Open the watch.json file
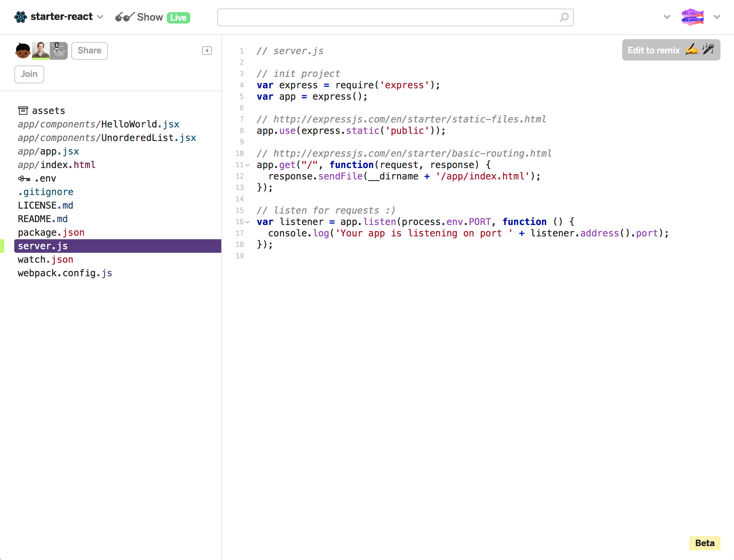This screenshot has width=734, height=560. [46, 260]
